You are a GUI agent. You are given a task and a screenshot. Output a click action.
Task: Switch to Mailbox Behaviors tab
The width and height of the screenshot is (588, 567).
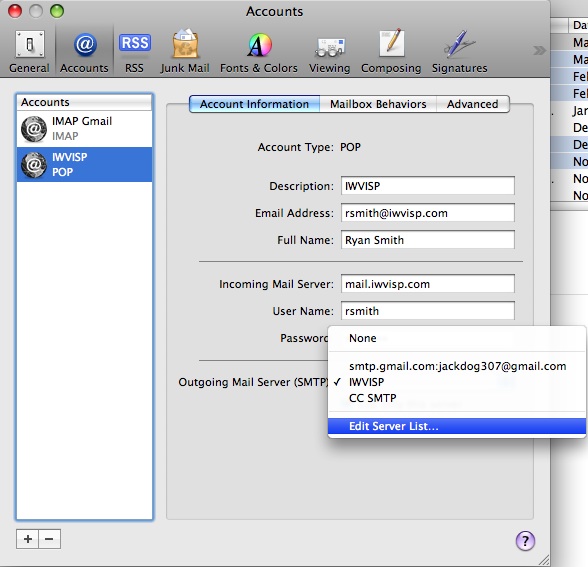[x=378, y=104]
